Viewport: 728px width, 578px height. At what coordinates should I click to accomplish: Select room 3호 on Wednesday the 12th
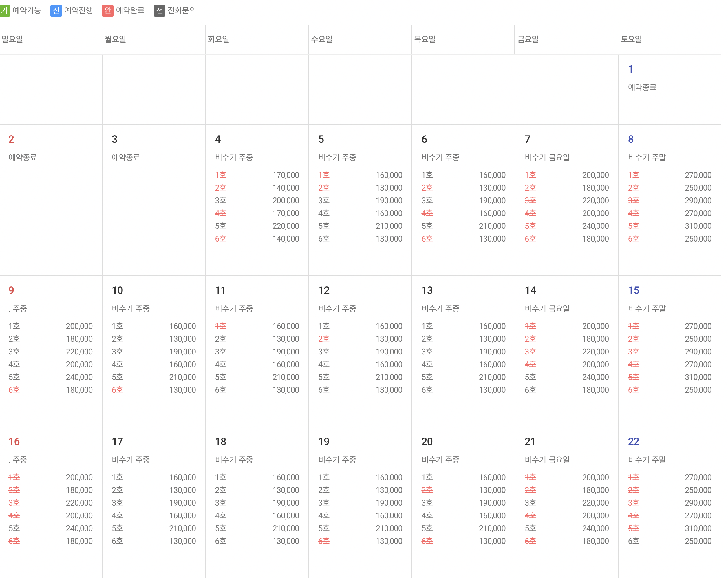point(324,352)
